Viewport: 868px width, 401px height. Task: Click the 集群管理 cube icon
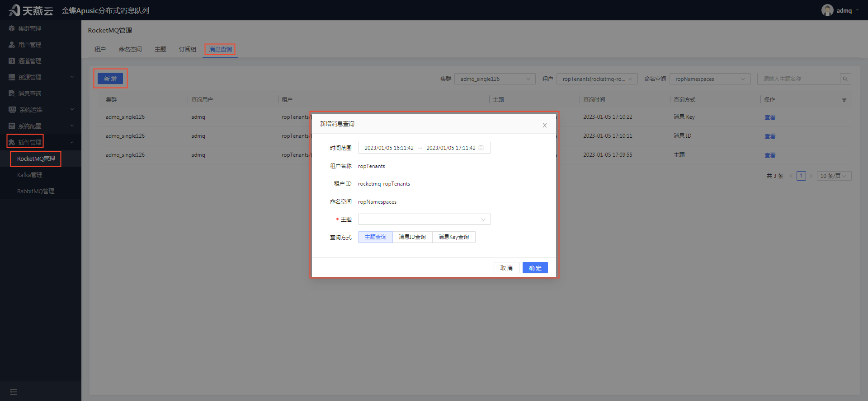[x=12, y=28]
